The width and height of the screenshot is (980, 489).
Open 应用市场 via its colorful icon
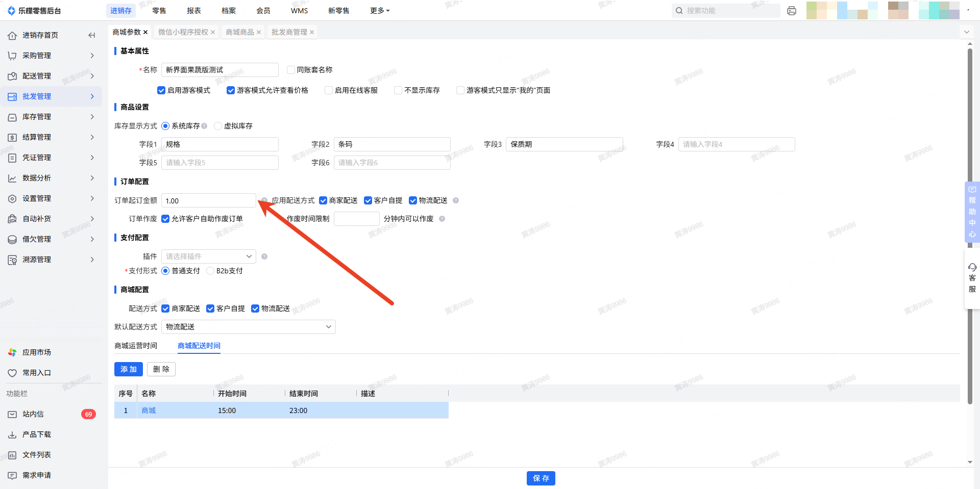tap(12, 352)
